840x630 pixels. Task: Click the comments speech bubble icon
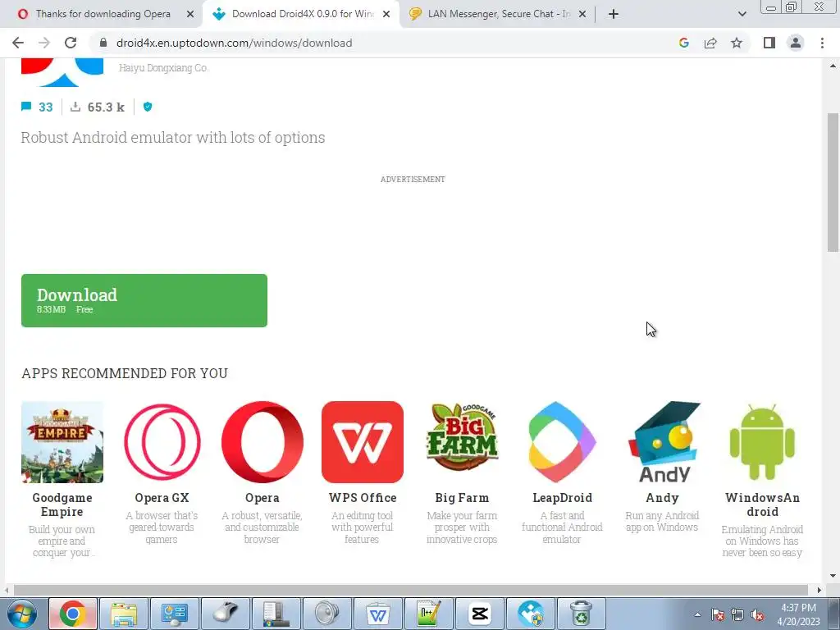point(25,107)
